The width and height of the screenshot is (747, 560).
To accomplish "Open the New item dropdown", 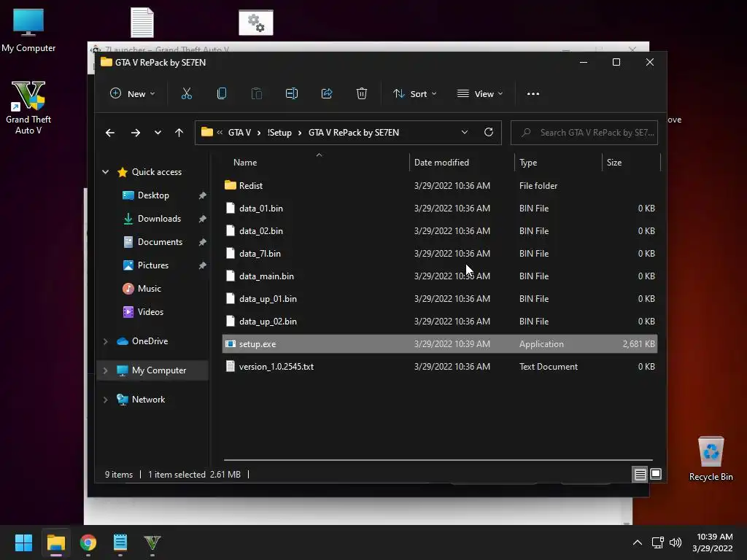I will 133,94.
